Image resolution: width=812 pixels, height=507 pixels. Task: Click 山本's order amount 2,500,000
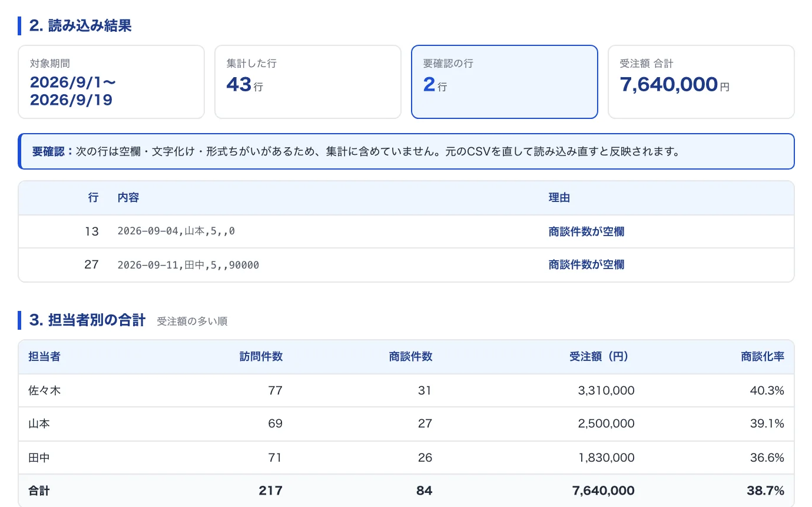pyautogui.click(x=606, y=423)
